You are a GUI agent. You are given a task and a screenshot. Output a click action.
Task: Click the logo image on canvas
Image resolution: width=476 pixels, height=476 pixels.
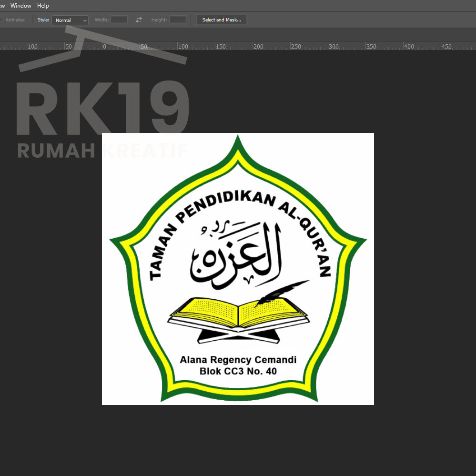pyautogui.click(x=238, y=269)
